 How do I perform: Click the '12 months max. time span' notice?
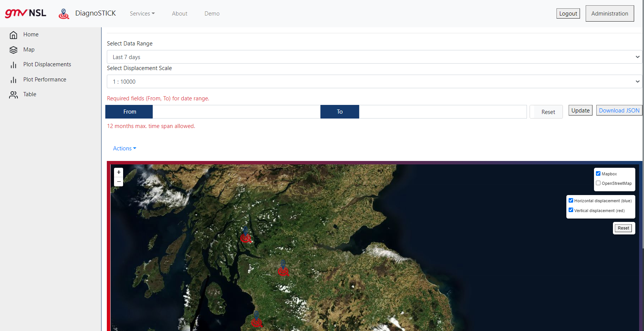pyautogui.click(x=151, y=126)
